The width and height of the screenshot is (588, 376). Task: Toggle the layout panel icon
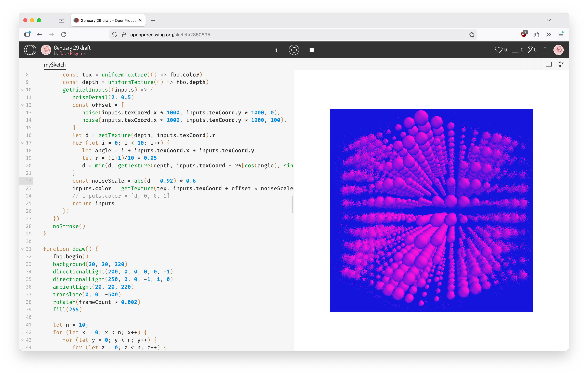pos(548,64)
